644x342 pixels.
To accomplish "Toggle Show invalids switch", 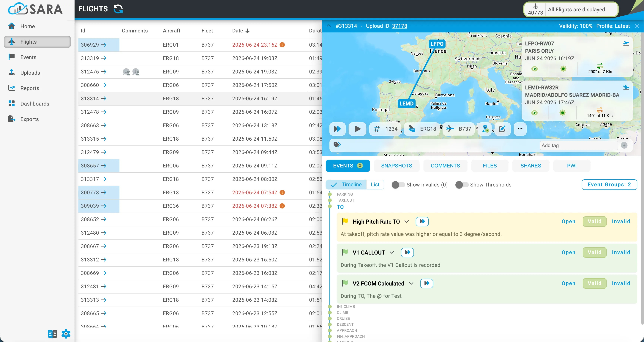I will coord(398,185).
